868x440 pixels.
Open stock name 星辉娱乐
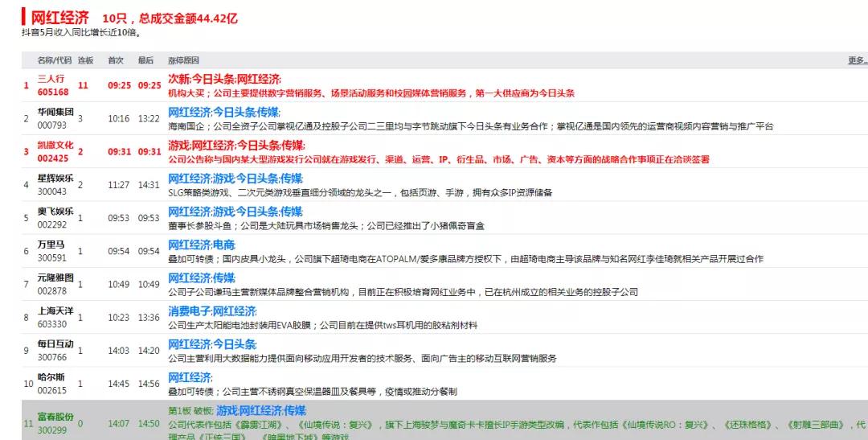[x=55, y=179]
